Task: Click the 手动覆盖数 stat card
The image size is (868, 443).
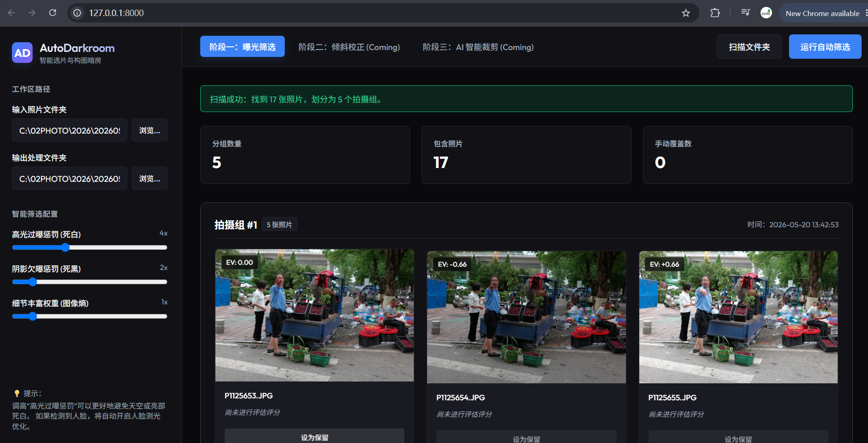Action: point(748,155)
